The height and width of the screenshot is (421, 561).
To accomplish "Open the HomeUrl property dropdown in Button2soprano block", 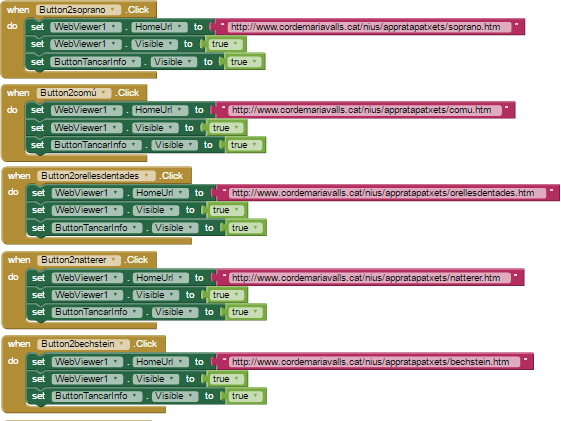I will tap(159, 27).
